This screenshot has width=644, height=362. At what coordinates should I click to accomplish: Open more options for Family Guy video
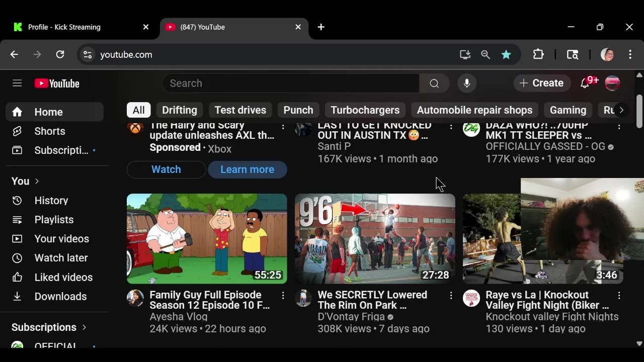pyautogui.click(x=283, y=296)
